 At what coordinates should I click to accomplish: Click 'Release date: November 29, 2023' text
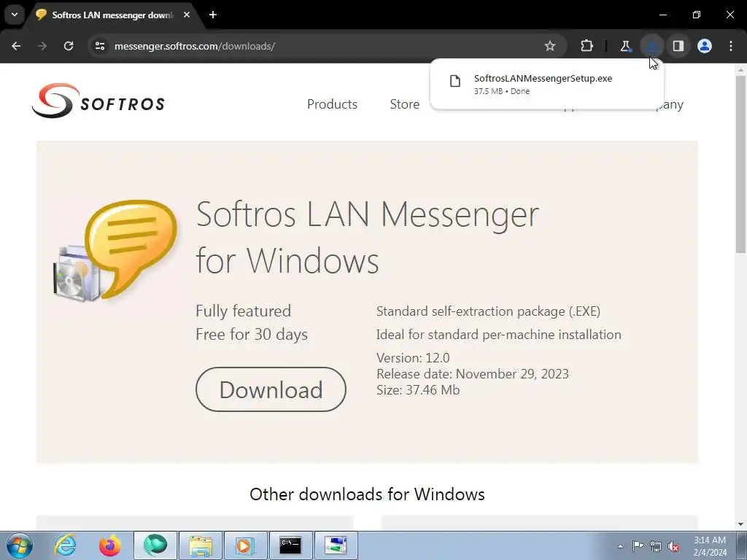(472, 374)
